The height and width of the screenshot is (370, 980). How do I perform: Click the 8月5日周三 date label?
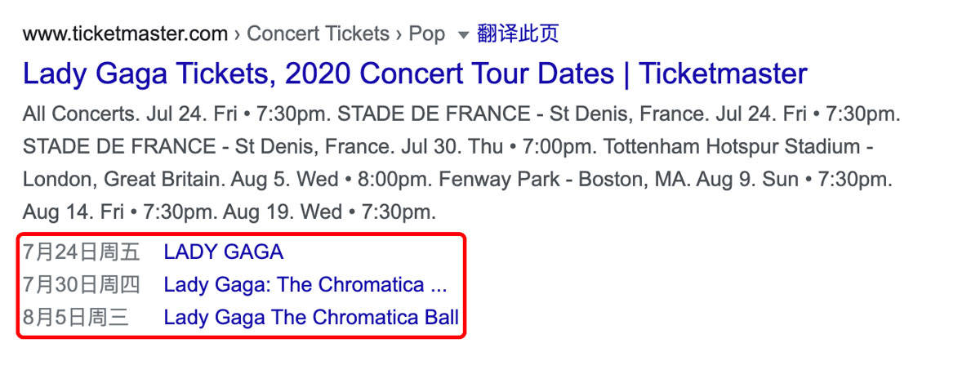pos(76,317)
